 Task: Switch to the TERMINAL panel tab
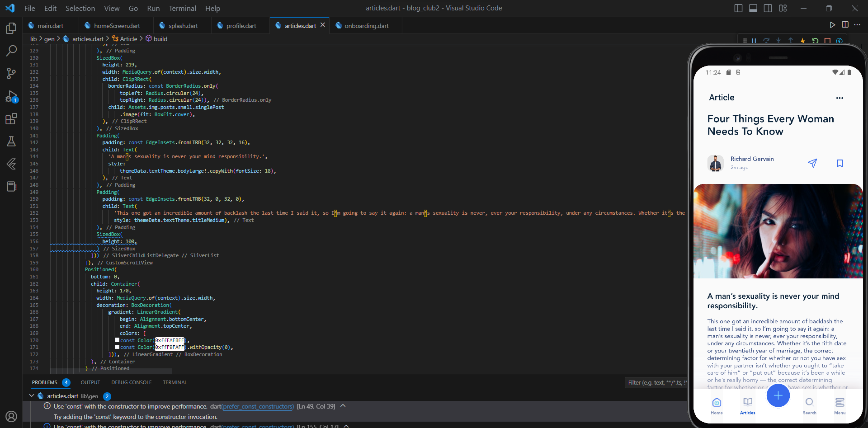[175, 382]
